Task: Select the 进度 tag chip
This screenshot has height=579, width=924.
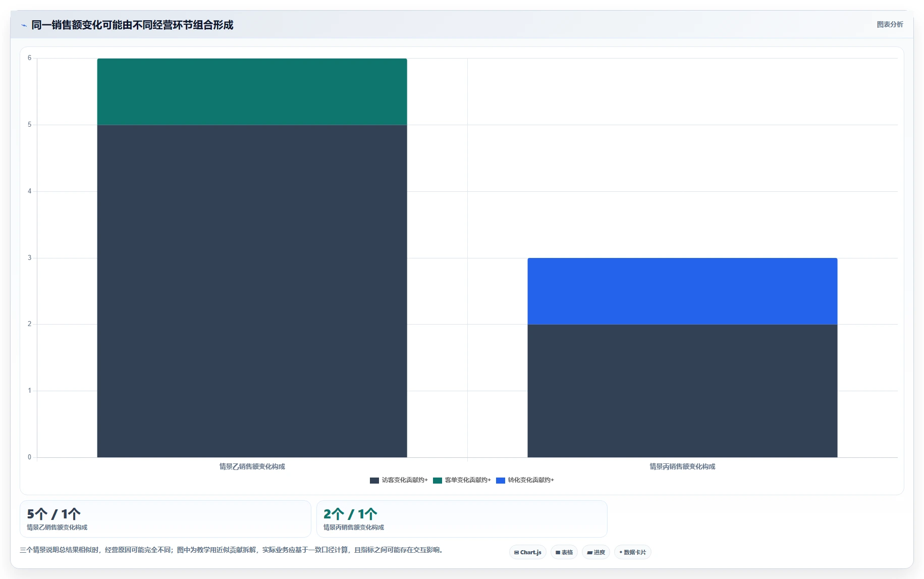Action: [596, 552]
